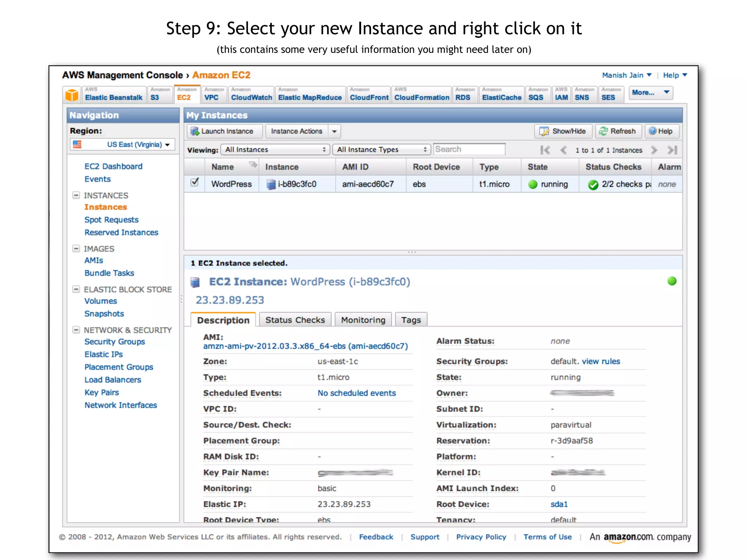Click the US flag region icon
The image size is (747, 560).
coord(77,144)
